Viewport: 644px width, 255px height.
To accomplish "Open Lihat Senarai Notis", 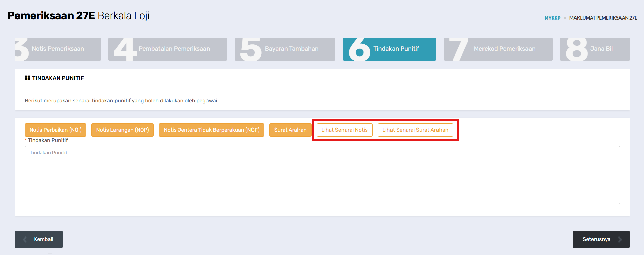I will 344,130.
